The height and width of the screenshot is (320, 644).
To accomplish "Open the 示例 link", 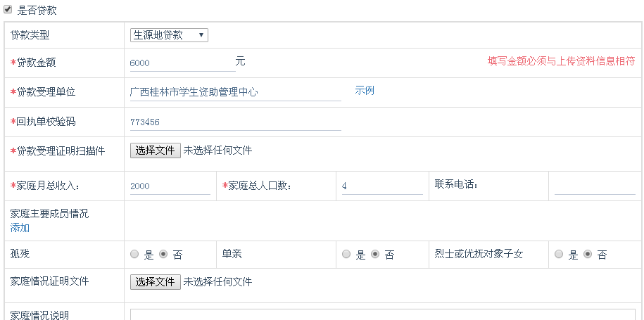I will pos(365,91).
